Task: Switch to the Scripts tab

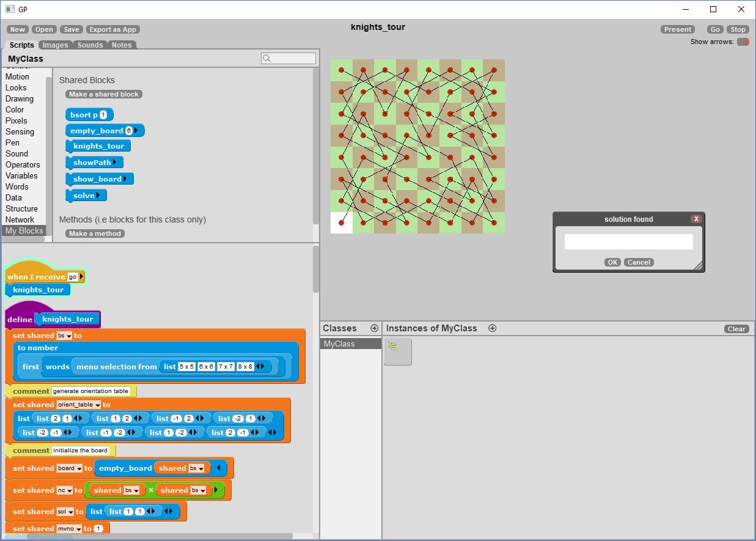Action: [x=21, y=45]
